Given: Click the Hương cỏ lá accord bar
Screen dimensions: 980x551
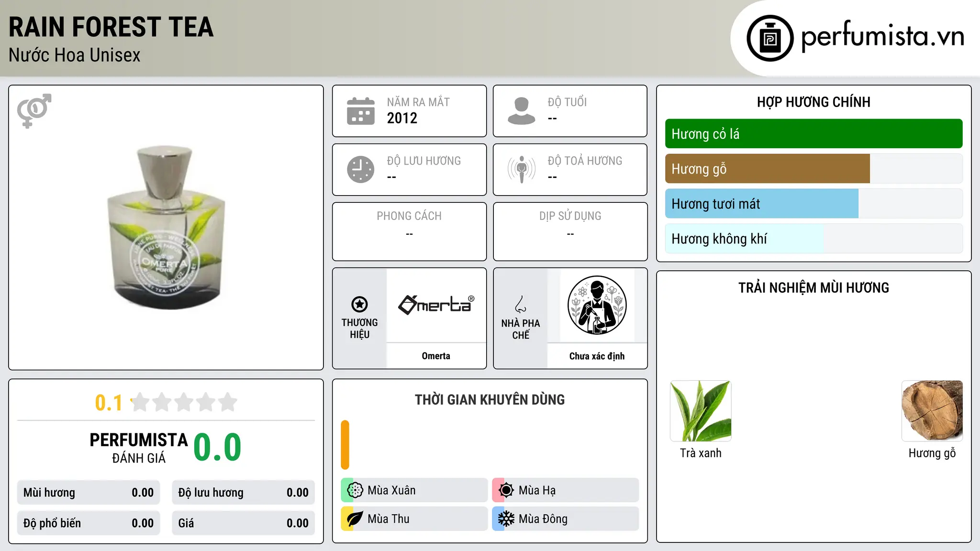Looking at the screenshot, I should (x=813, y=134).
